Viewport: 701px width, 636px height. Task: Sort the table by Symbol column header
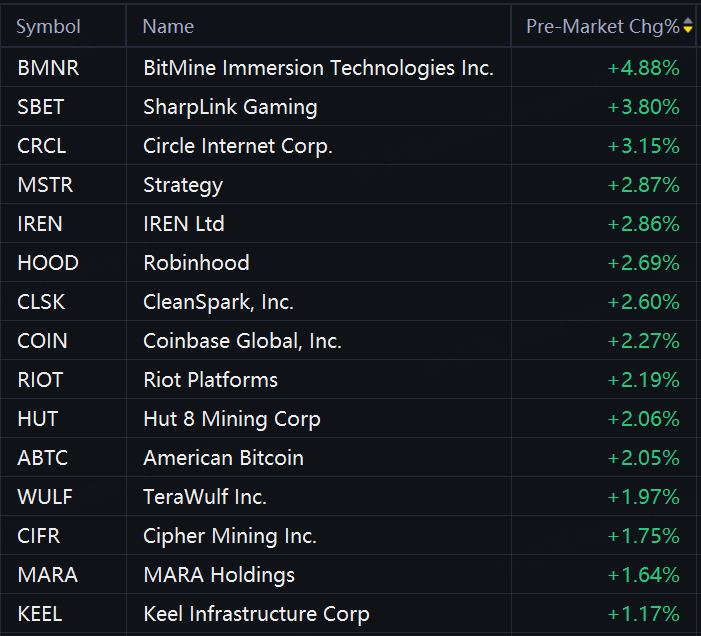pyautogui.click(x=48, y=27)
